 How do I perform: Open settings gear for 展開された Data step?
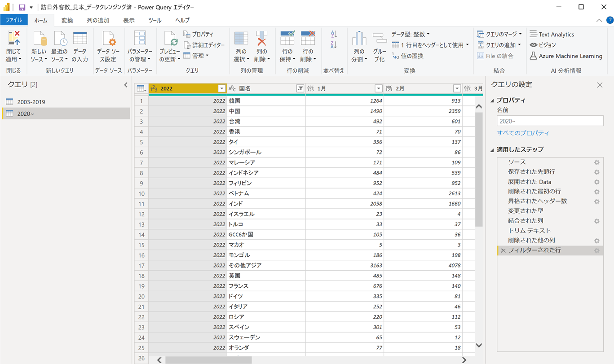(596, 182)
